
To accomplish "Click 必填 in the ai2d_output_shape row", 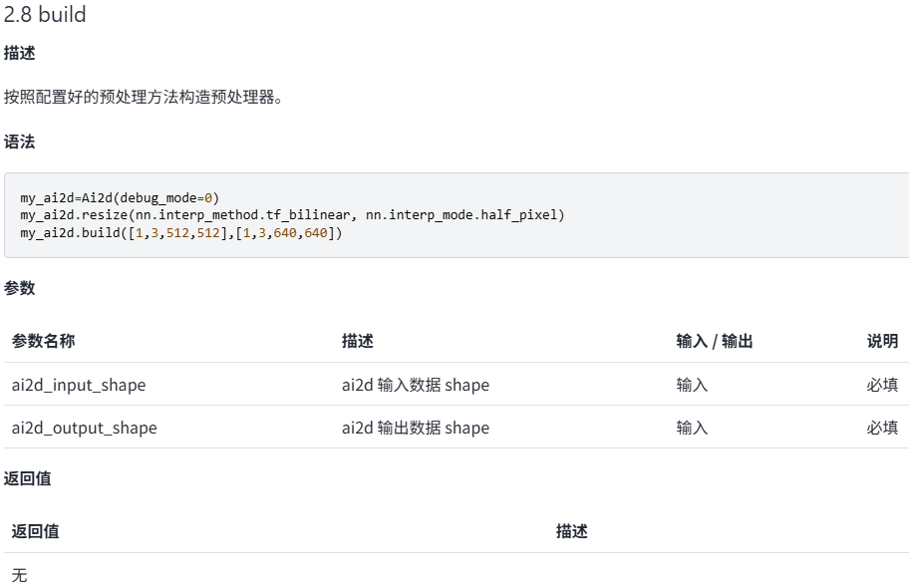I will click(x=882, y=428).
